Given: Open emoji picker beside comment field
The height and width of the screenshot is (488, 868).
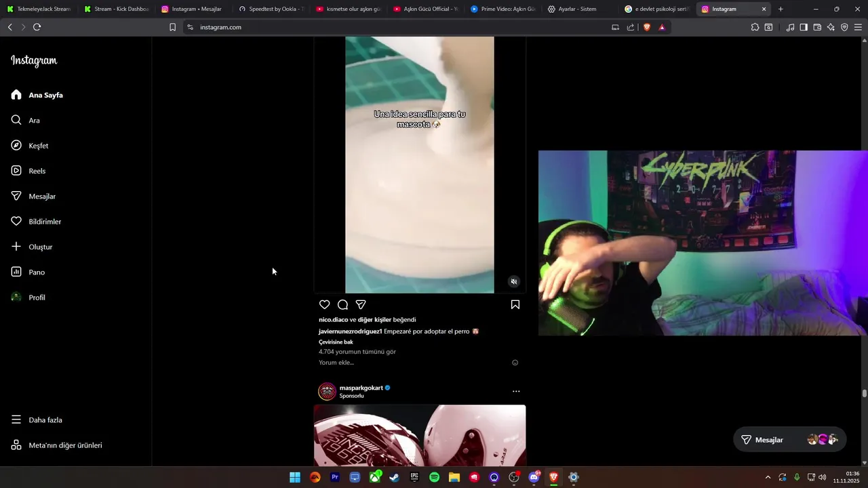Looking at the screenshot, I should pyautogui.click(x=515, y=363).
